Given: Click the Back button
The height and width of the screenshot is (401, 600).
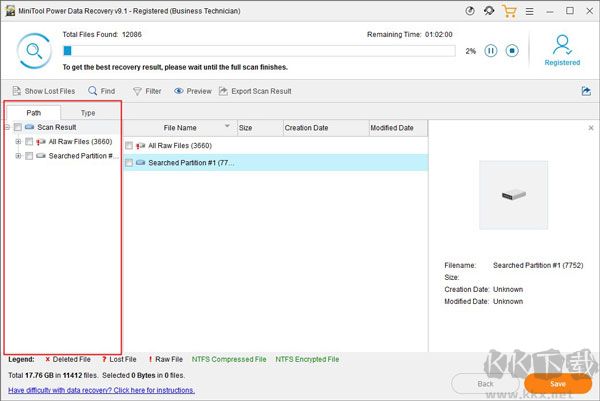Looking at the screenshot, I should [485, 383].
